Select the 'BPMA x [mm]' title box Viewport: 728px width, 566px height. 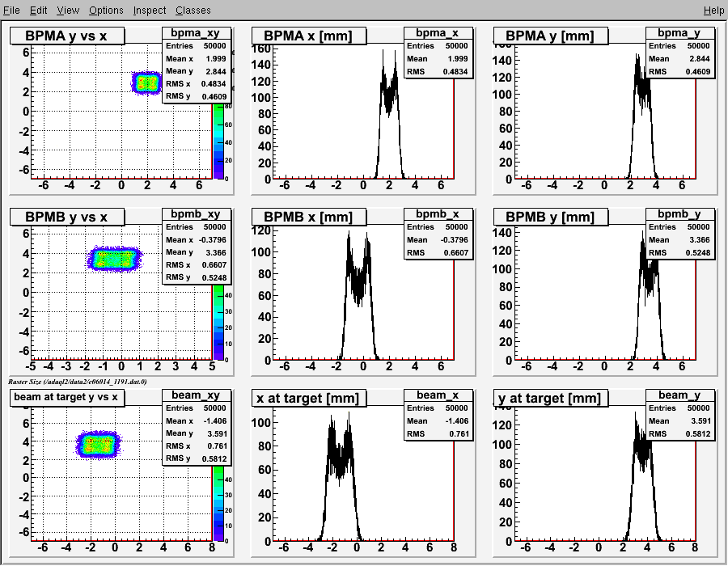(x=308, y=36)
